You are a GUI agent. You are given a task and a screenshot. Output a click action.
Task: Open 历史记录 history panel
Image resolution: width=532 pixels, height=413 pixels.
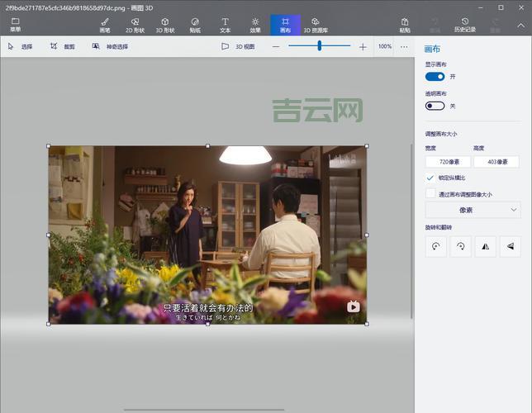(x=465, y=25)
